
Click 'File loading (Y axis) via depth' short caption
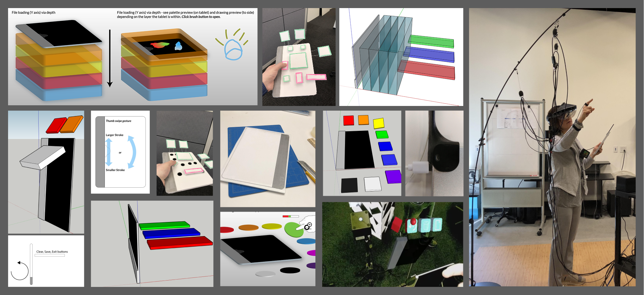click(x=34, y=12)
